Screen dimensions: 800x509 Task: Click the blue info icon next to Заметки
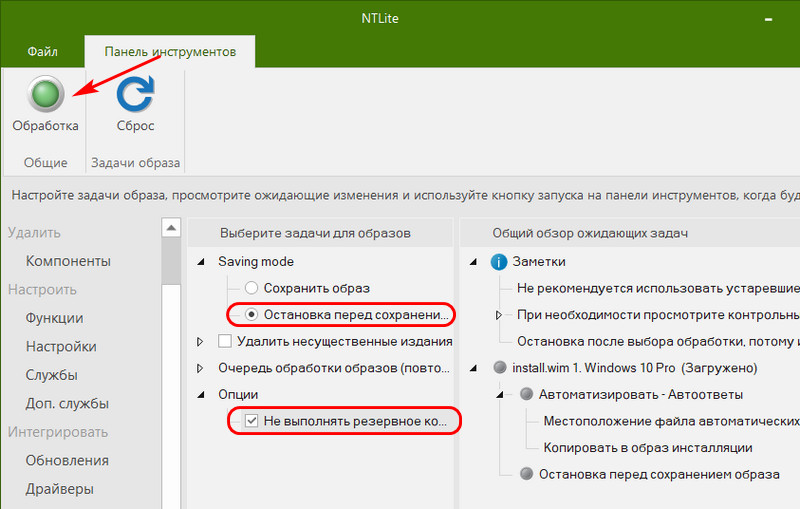pos(498,262)
